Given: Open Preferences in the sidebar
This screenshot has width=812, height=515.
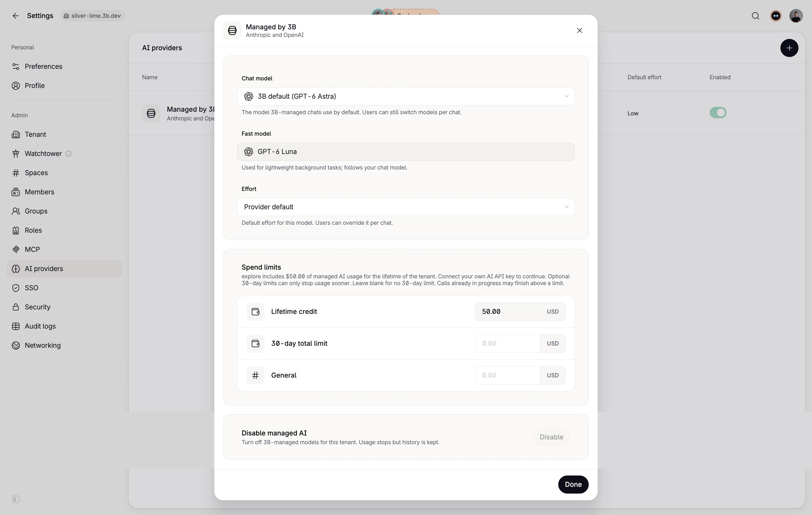Looking at the screenshot, I should (x=64, y=67).
